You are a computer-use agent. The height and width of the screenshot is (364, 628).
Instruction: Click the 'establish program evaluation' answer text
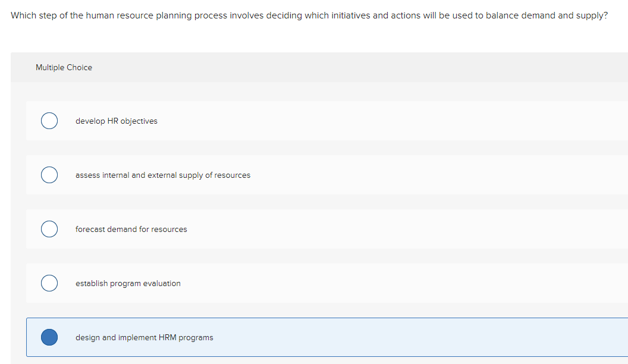pos(128,283)
